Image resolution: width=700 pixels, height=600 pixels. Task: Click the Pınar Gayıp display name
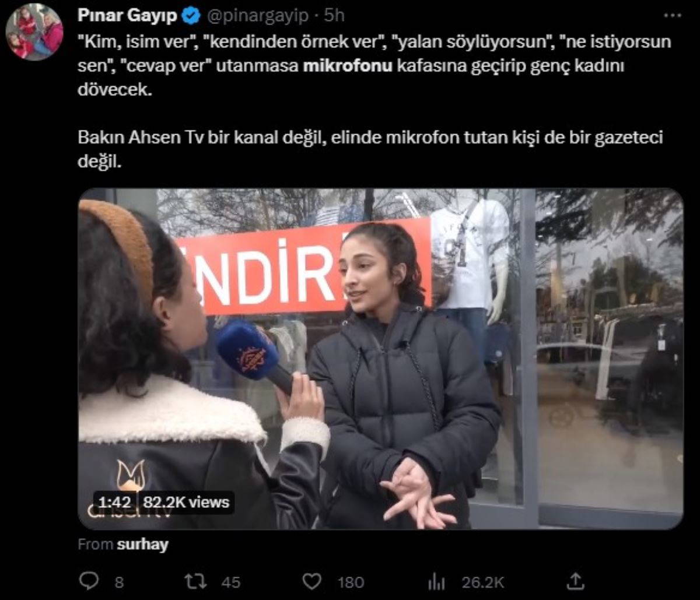click(127, 16)
